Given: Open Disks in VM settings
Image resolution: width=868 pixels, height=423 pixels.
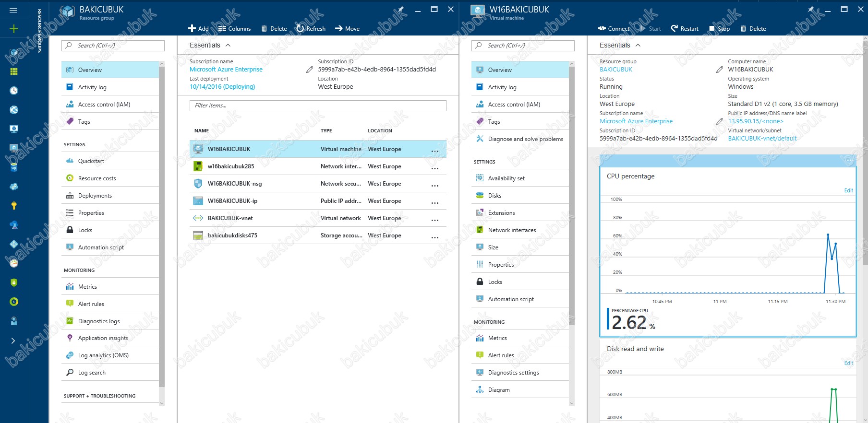Looking at the screenshot, I should pyautogui.click(x=520, y=196).
